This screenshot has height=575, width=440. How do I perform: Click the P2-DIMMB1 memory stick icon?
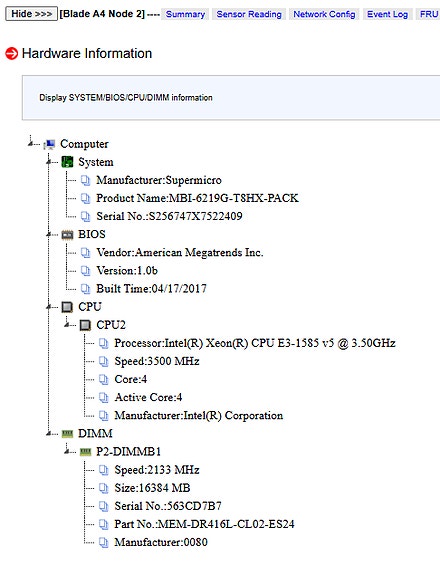coord(85,452)
